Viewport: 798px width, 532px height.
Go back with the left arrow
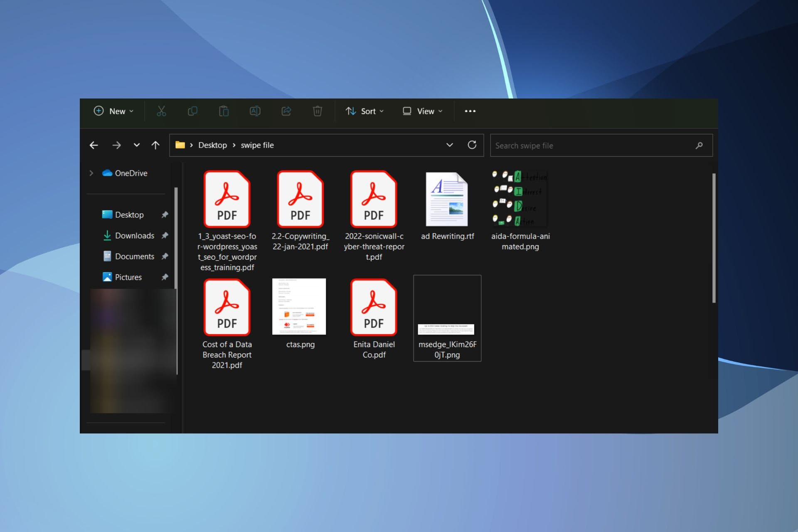94,145
